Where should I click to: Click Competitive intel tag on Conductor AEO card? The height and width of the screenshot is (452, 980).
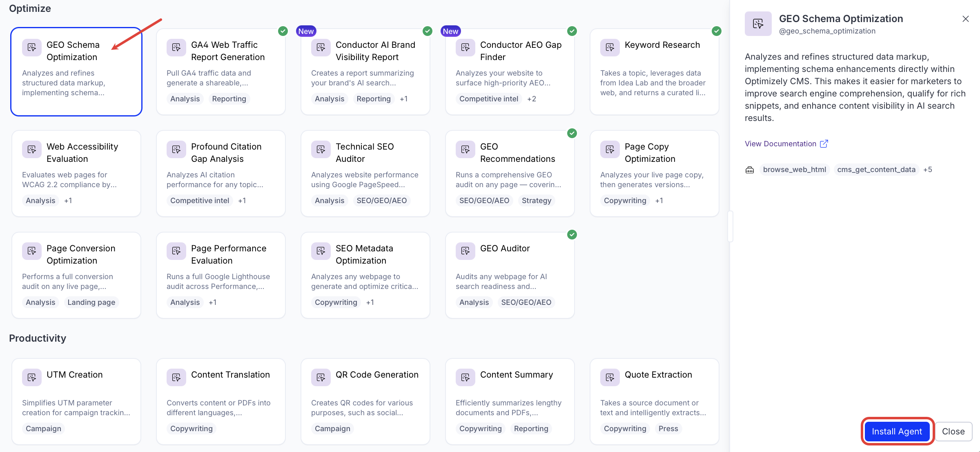[489, 99]
